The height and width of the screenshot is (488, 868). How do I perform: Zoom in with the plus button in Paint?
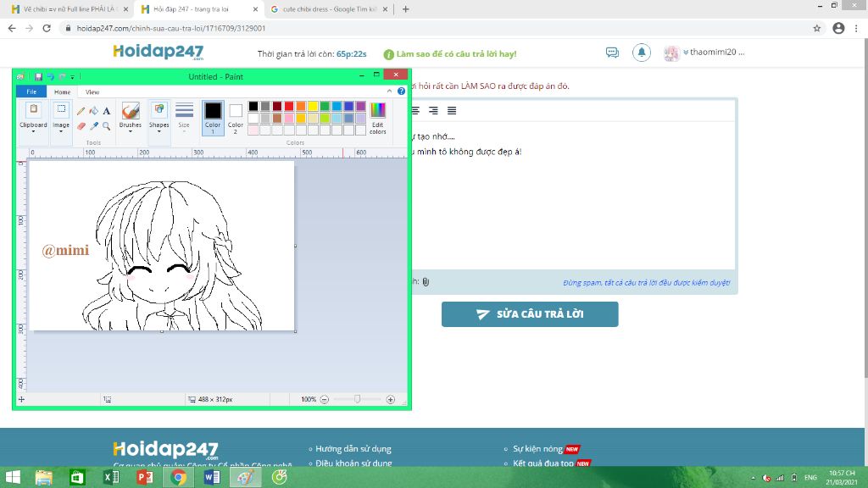(390, 399)
